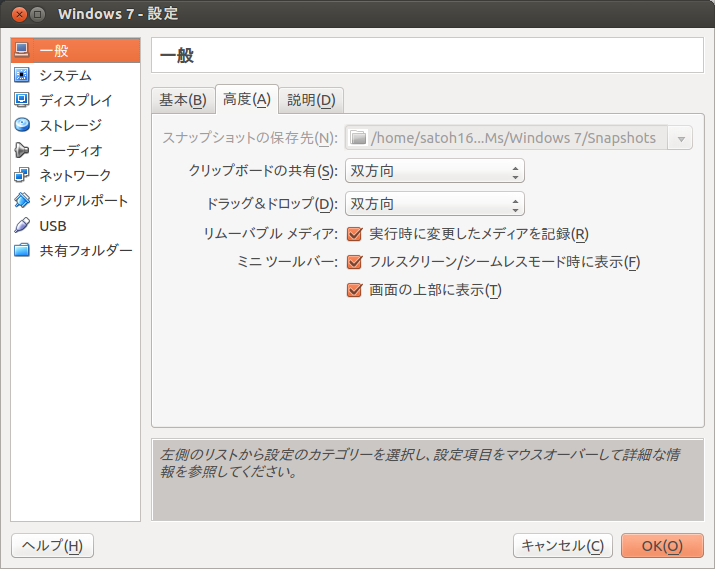Click the ストレージ disk icon
The height and width of the screenshot is (569, 715).
(21, 125)
